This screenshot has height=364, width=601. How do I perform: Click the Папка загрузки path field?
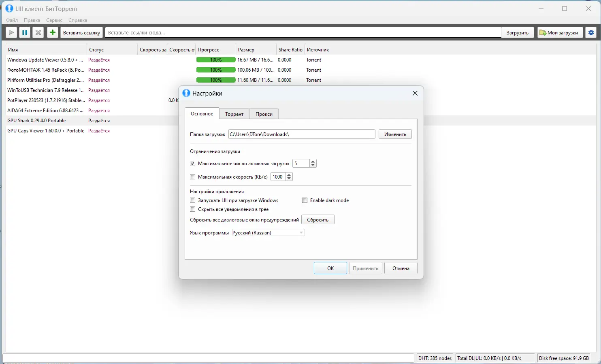302,134
